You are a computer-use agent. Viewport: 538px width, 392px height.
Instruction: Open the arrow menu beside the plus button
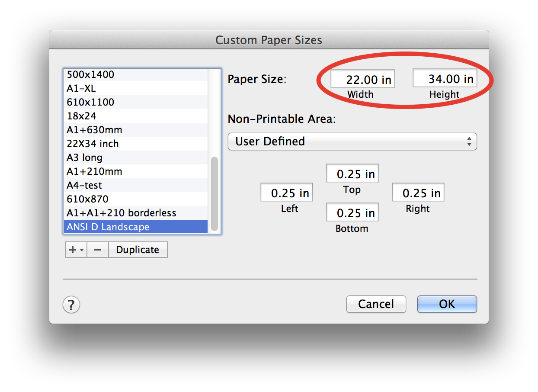(82, 250)
